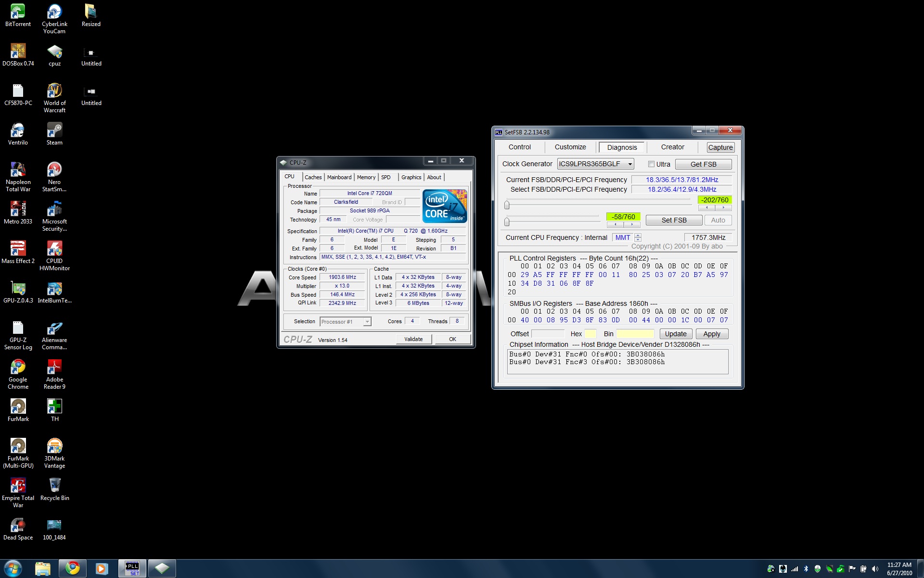Viewport: 924px width, 578px height.
Task: Launch the IntelBurnTest desktop shortcut
Action: pos(54,292)
